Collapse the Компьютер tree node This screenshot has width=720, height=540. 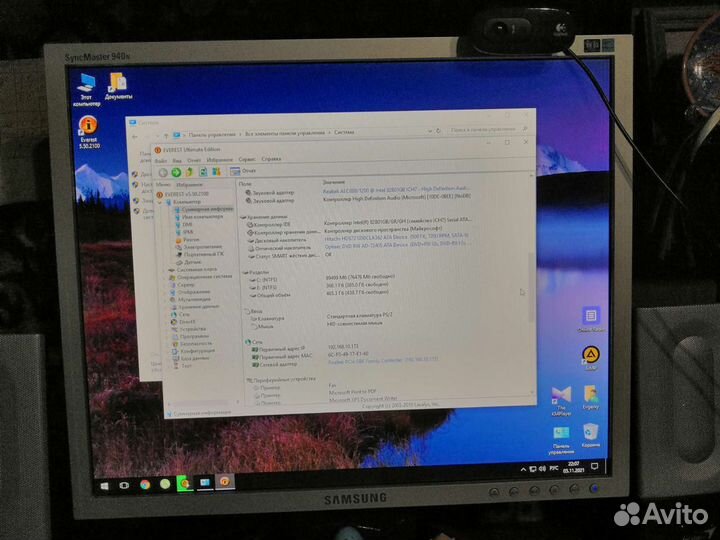click(x=160, y=202)
